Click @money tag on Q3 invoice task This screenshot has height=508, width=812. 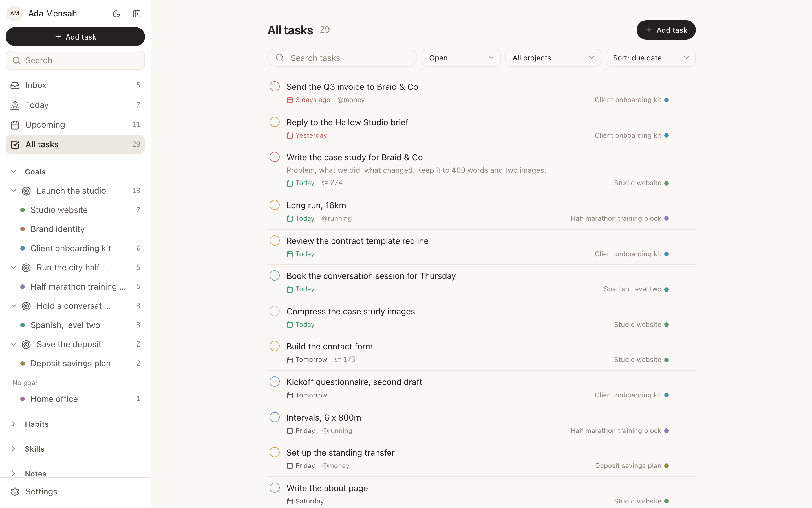351,100
